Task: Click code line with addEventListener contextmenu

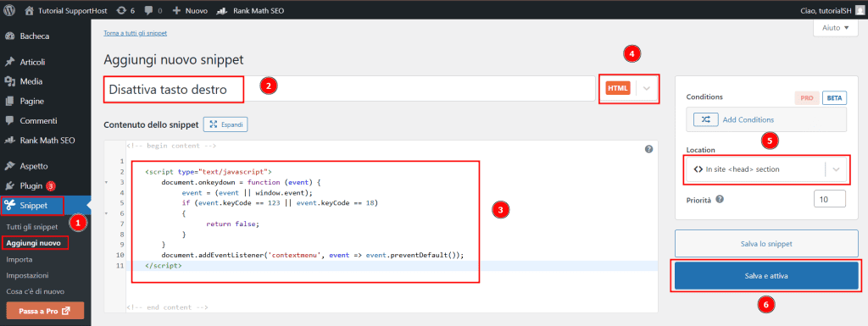Action: point(312,255)
